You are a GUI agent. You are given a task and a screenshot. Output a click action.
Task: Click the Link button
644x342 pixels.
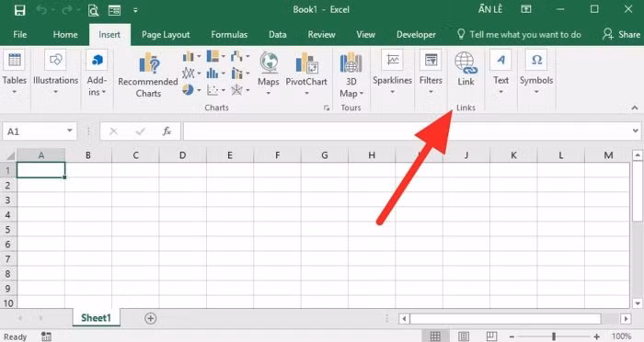click(x=466, y=69)
